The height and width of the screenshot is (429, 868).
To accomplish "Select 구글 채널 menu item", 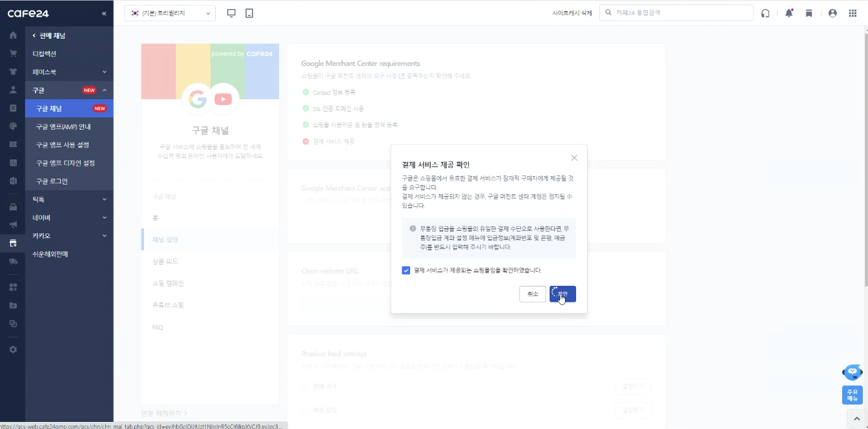I will point(70,108).
